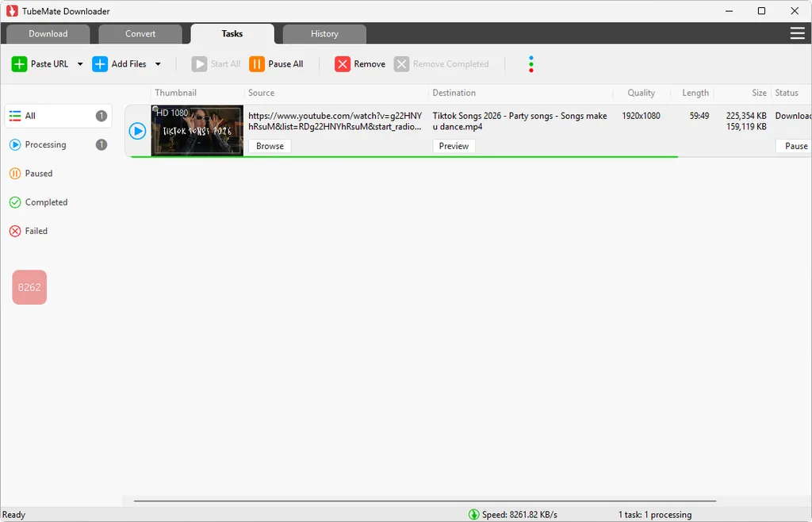812x522 pixels.
Task: Click the Thumbnail column header
Action: [x=175, y=94]
